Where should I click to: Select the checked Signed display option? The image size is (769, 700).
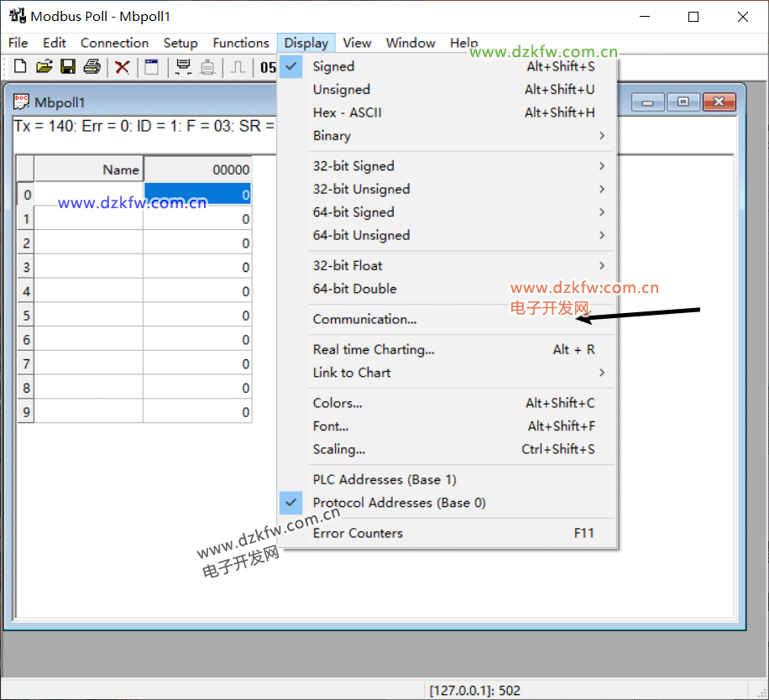[x=333, y=66]
